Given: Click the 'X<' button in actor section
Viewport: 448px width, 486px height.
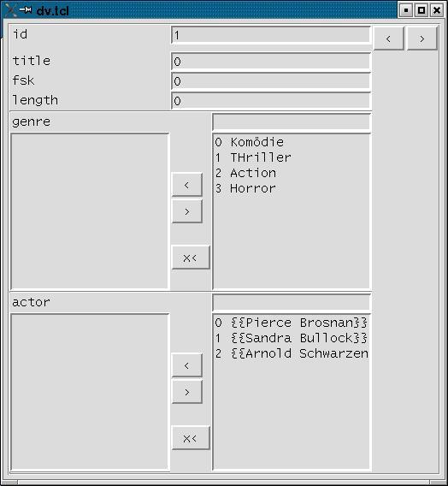Looking at the screenshot, I should coord(191,438).
